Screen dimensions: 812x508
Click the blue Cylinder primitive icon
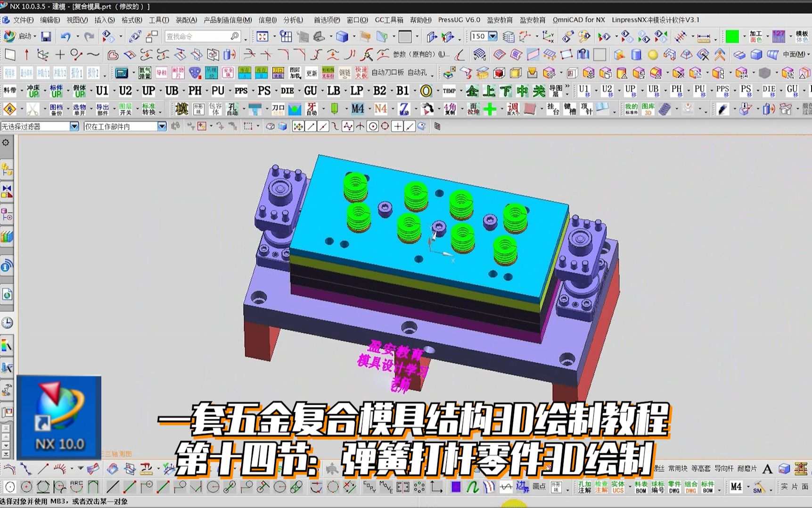(636, 55)
